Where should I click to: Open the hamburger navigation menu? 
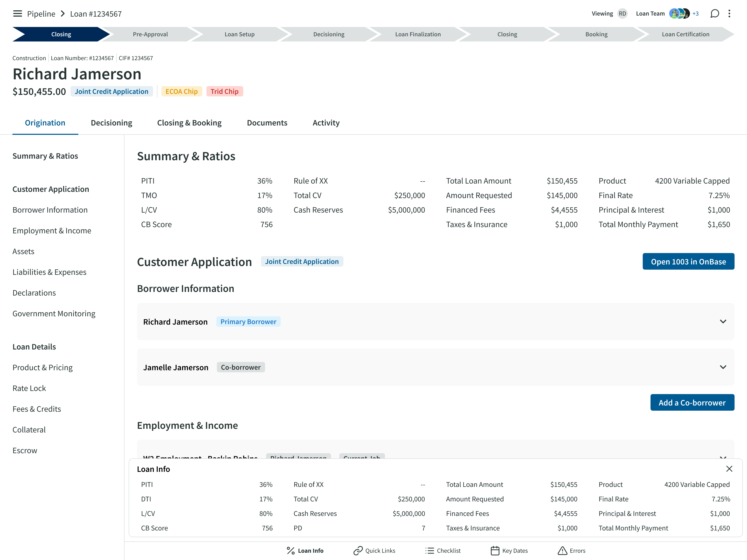(17, 13)
